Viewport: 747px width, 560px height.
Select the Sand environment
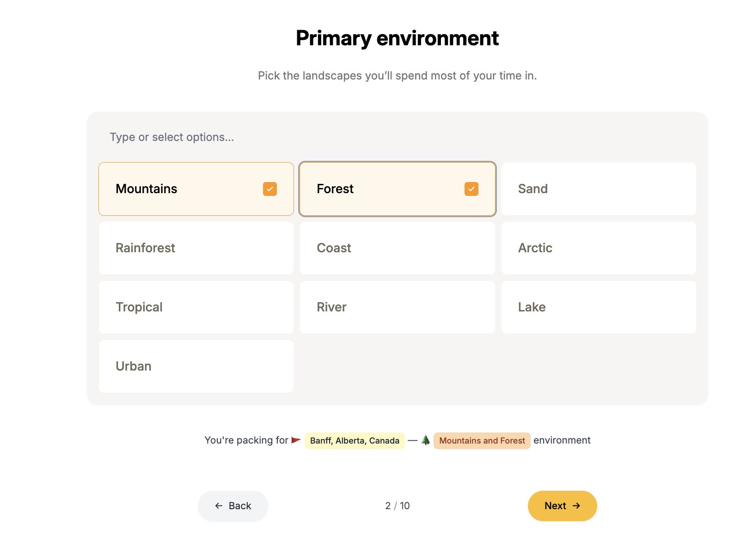(x=598, y=189)
